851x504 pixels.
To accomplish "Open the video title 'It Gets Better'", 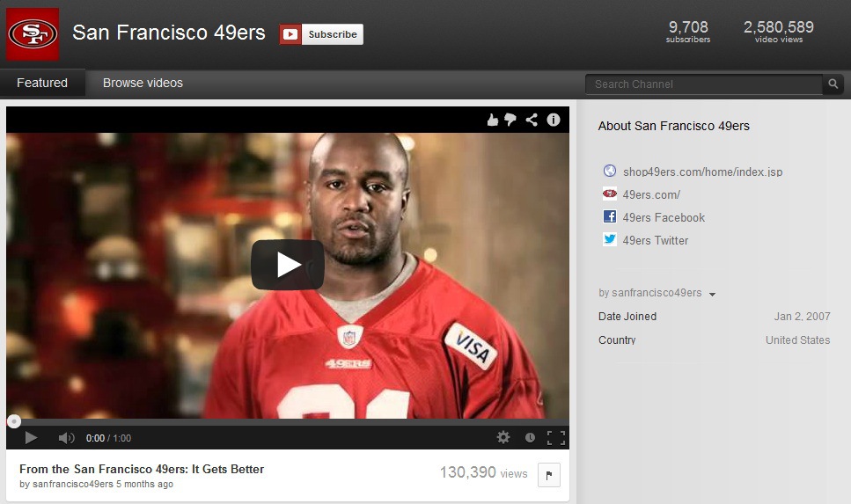I will [142, 470].
